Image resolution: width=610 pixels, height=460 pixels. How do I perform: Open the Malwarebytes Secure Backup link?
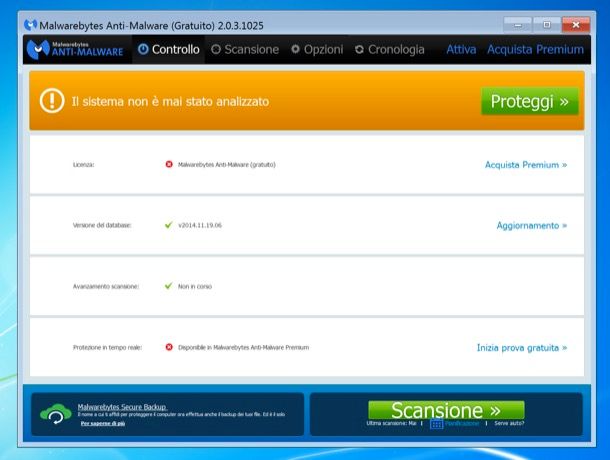coord(122,407)
